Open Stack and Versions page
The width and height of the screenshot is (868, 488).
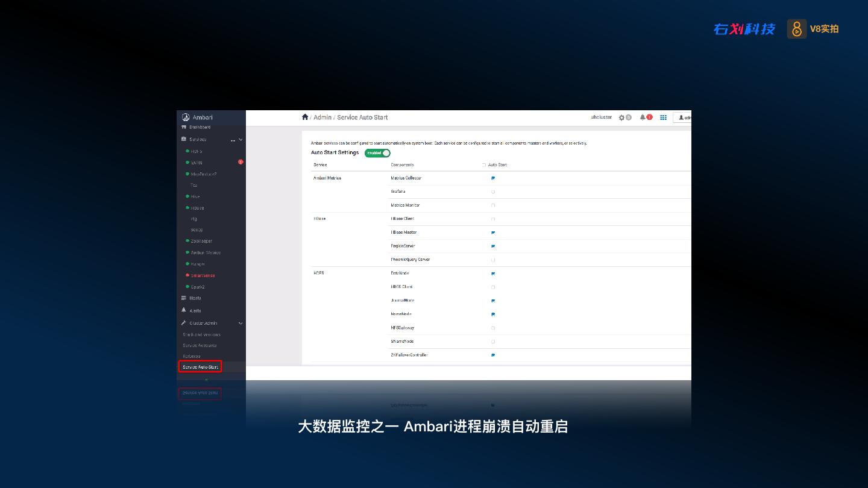pyautogui.click(x=201, y=334)
